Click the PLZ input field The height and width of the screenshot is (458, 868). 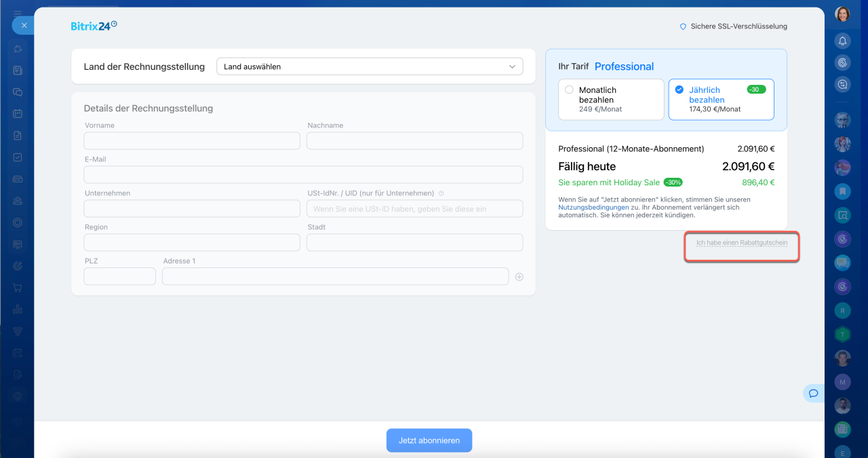tap(120, 277)
